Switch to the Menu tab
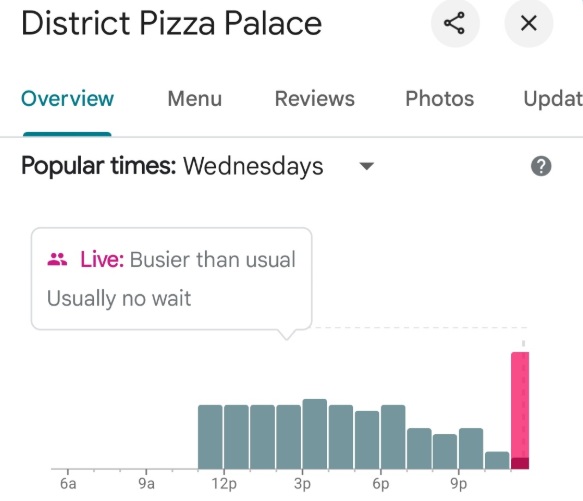This screenshot has height=501, width=583. [194, 99]
